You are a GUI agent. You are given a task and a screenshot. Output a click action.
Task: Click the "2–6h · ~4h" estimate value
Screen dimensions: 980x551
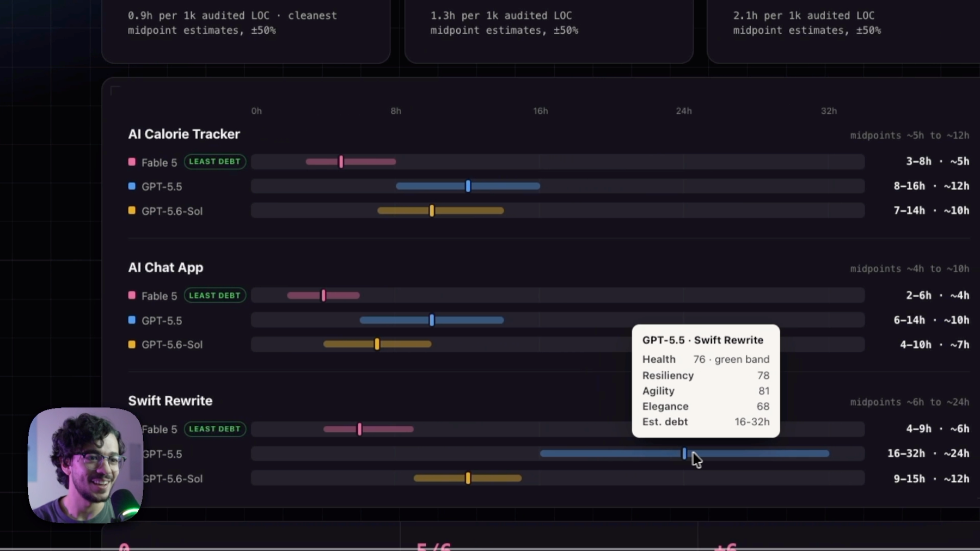point(938,296)
